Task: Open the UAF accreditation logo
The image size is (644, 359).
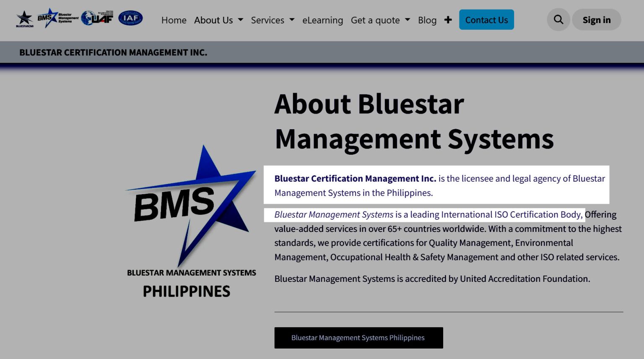Action: [97, 18]
